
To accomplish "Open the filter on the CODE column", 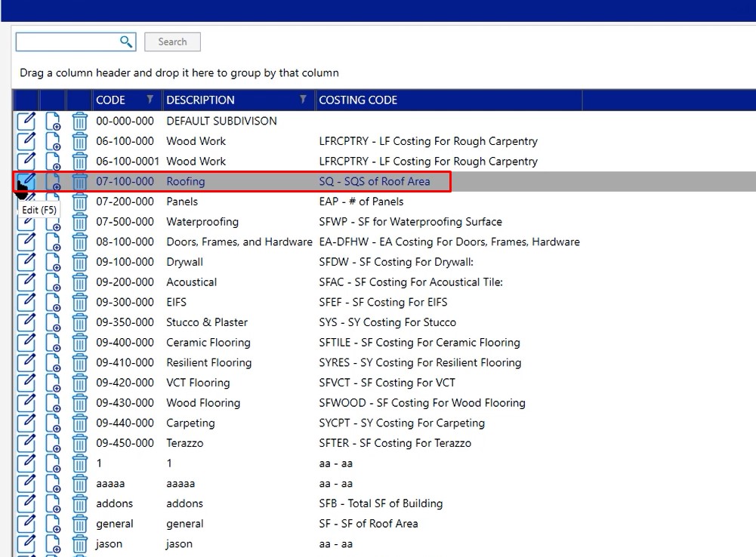I will point(151,100).
